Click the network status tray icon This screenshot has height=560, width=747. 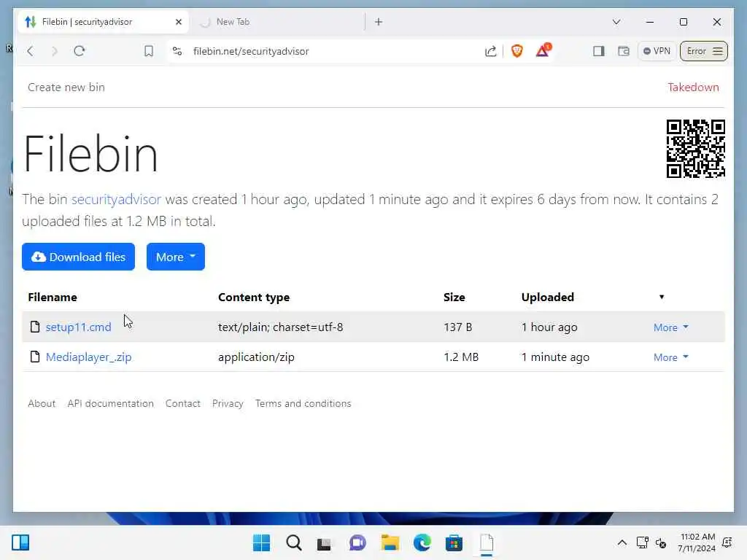[x=642, y=542]
